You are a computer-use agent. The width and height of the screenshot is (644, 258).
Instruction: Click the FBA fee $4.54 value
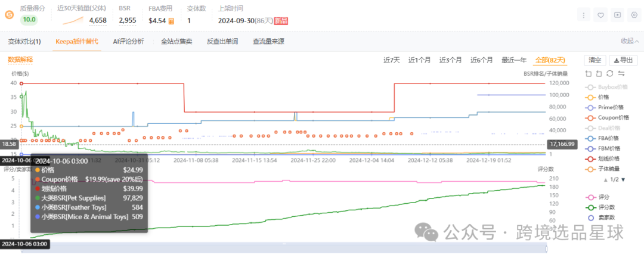click(x=157, y=20)
